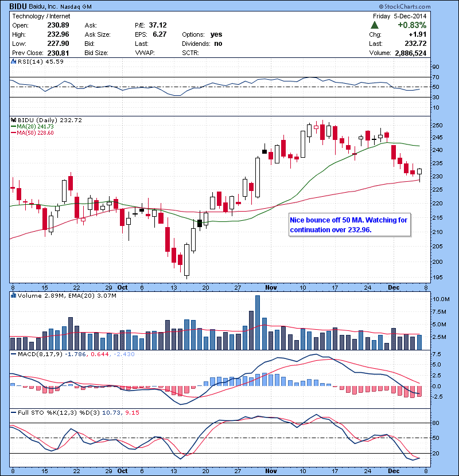Click the stochastic %D value 9.15

coord(132,412)
